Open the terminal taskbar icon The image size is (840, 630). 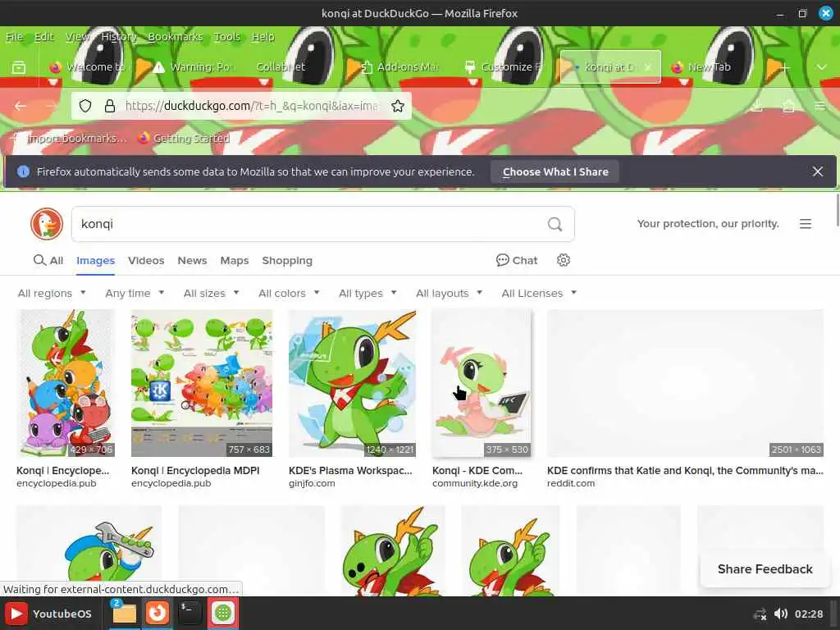(x=189, y=613)
